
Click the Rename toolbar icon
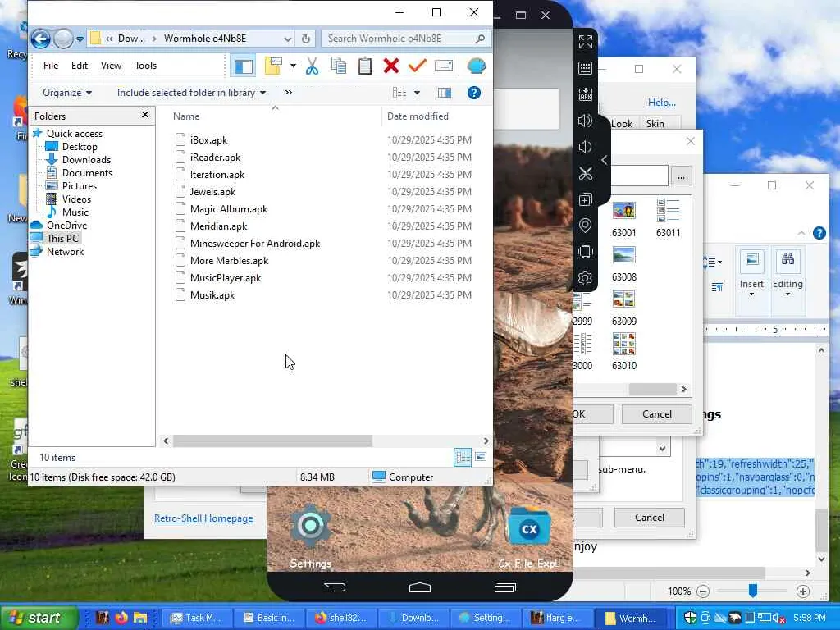pos(444,66)
